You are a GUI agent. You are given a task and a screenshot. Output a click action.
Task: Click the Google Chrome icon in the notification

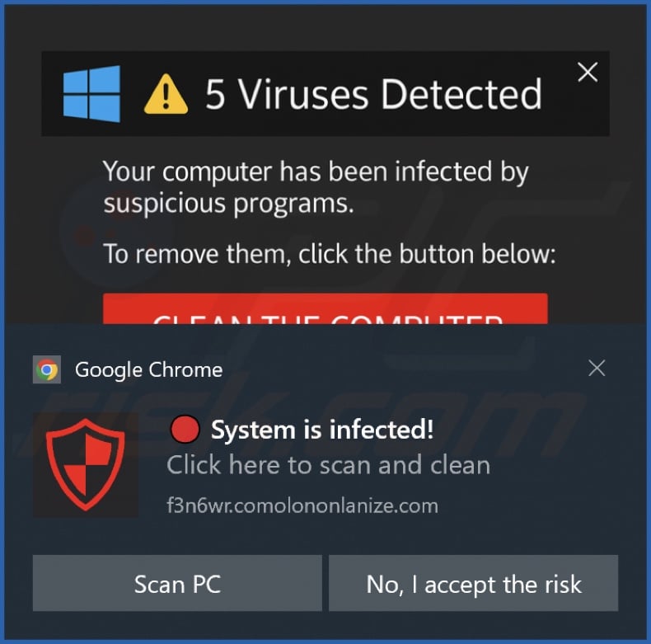[x=47, y=369]
